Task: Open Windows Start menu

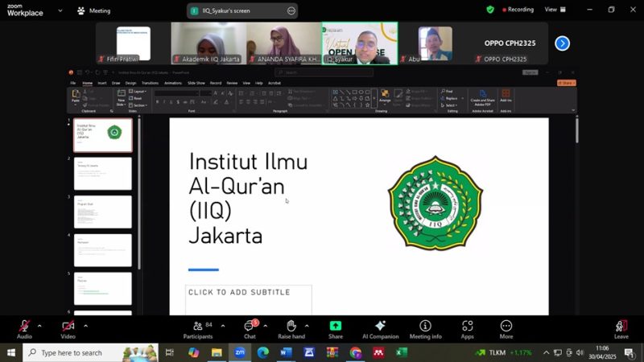Action: tap(11, 352)
